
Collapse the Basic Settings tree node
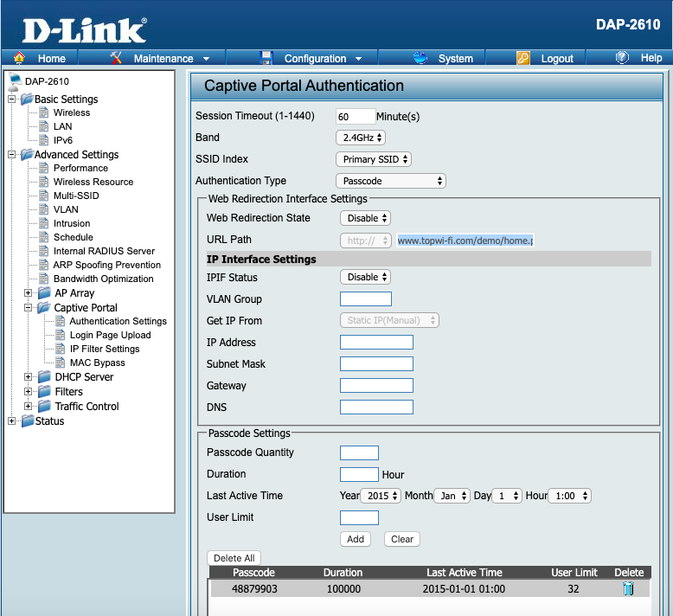click(12, 99)
